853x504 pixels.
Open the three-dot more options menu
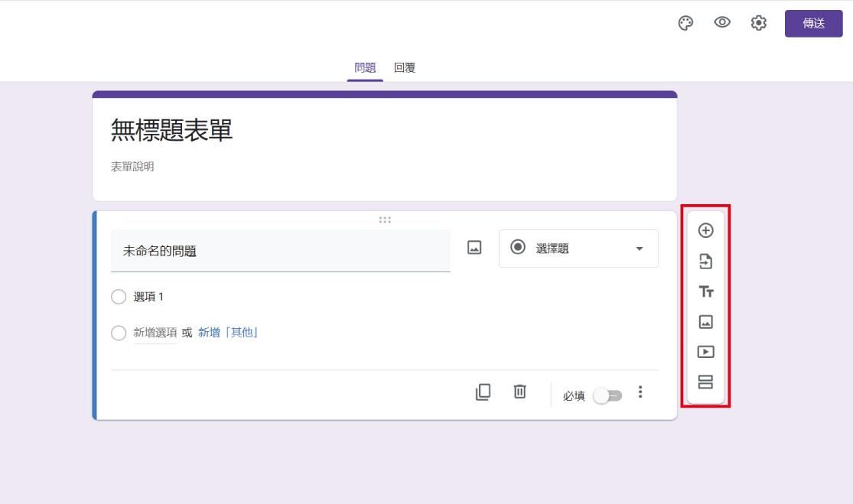pyautogui.click(x=640, y=392)
